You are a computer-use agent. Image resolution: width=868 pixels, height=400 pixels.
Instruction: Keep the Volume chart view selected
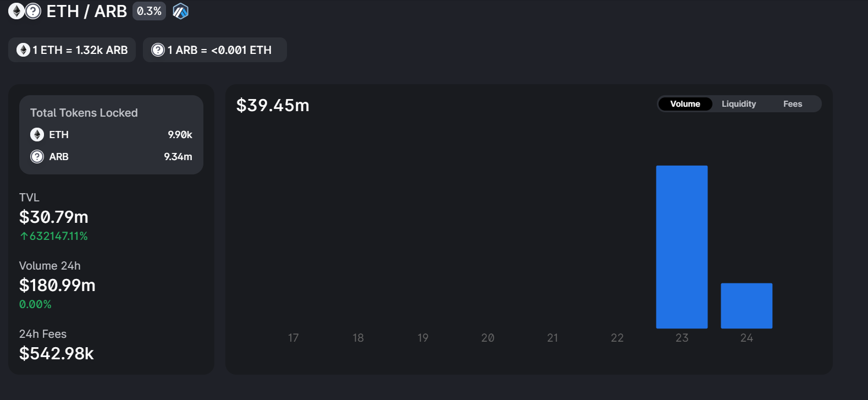point(685,103)
